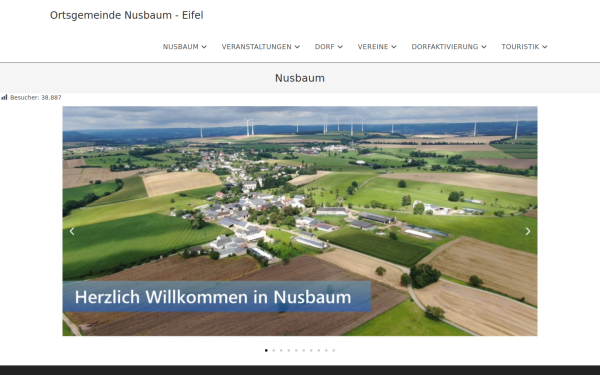Screen dimensions: 600x375
Task: Open the NUSBAUM navigation menu
Action: tap(185, 47)
